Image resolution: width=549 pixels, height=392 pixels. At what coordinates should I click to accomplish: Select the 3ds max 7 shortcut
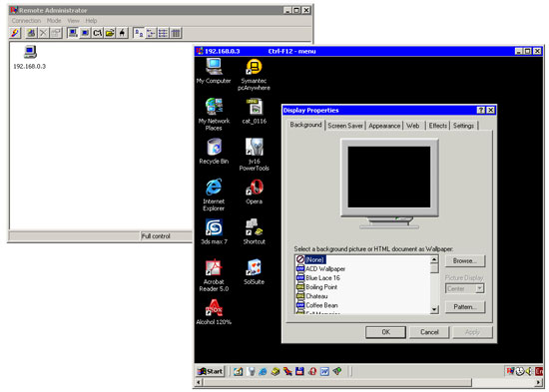click(x=214, y=231)
